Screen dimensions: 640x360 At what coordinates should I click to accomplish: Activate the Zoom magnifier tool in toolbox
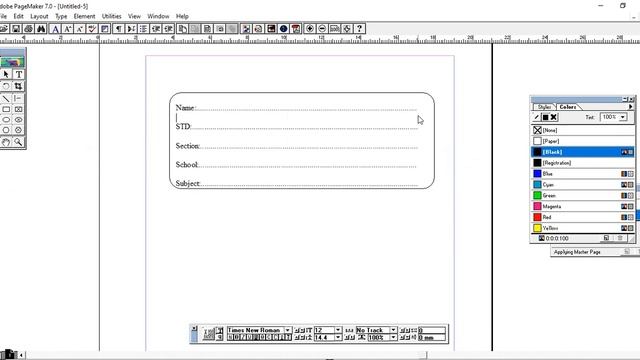tap(19, 142)
